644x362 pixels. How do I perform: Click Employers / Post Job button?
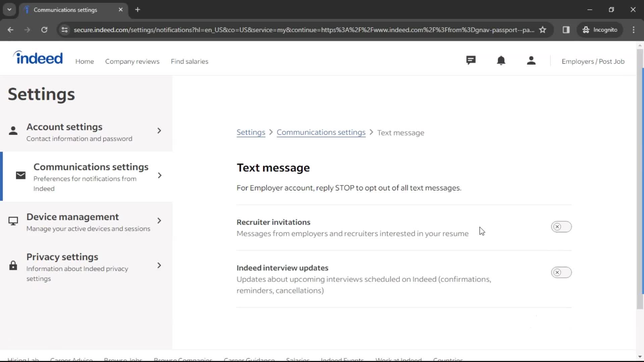593,61
